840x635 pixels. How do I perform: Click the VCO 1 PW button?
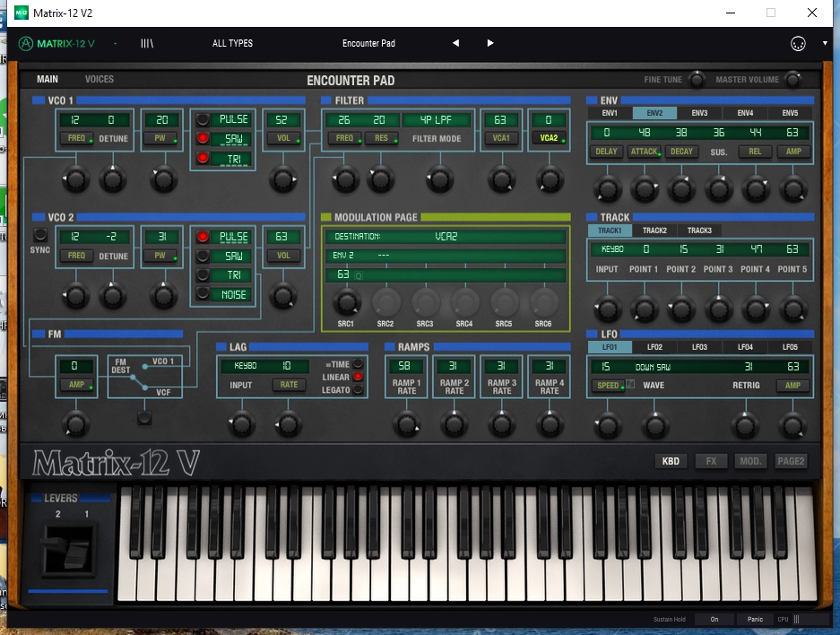coord(160,138)
